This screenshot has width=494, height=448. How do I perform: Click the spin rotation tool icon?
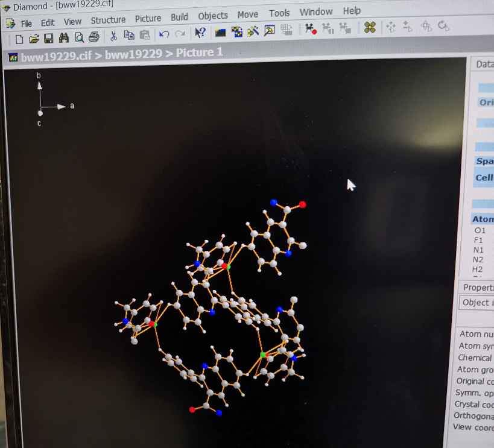443,26
